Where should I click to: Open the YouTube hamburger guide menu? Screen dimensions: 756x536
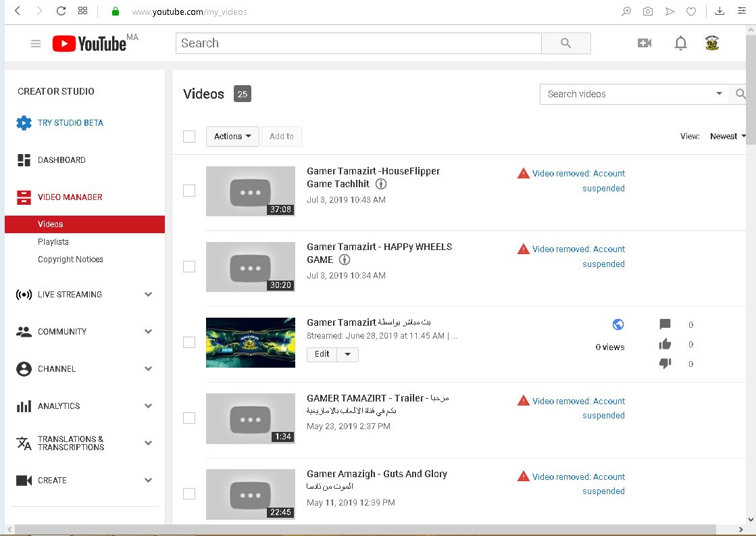tap(36, 44)
